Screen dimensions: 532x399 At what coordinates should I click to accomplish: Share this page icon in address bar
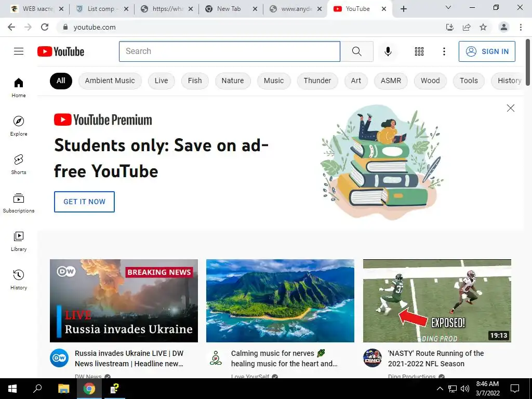coord(467,27)
